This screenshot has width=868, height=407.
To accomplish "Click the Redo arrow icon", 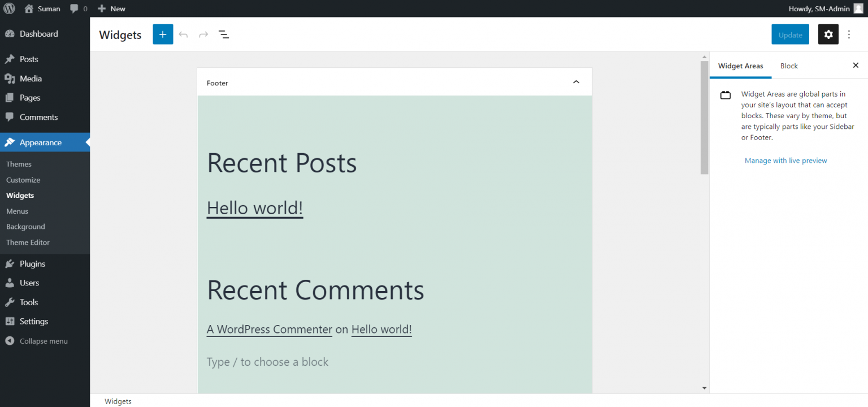I will (203, 34).
